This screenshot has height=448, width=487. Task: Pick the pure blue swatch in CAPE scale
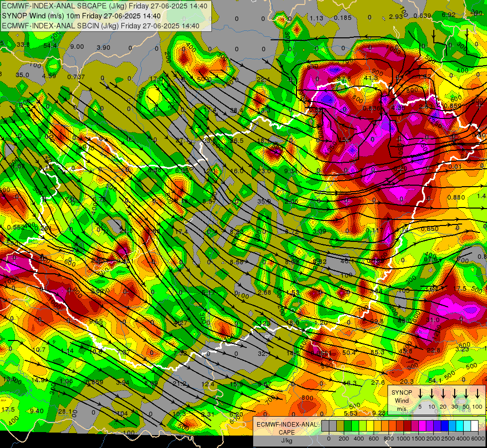444,426
